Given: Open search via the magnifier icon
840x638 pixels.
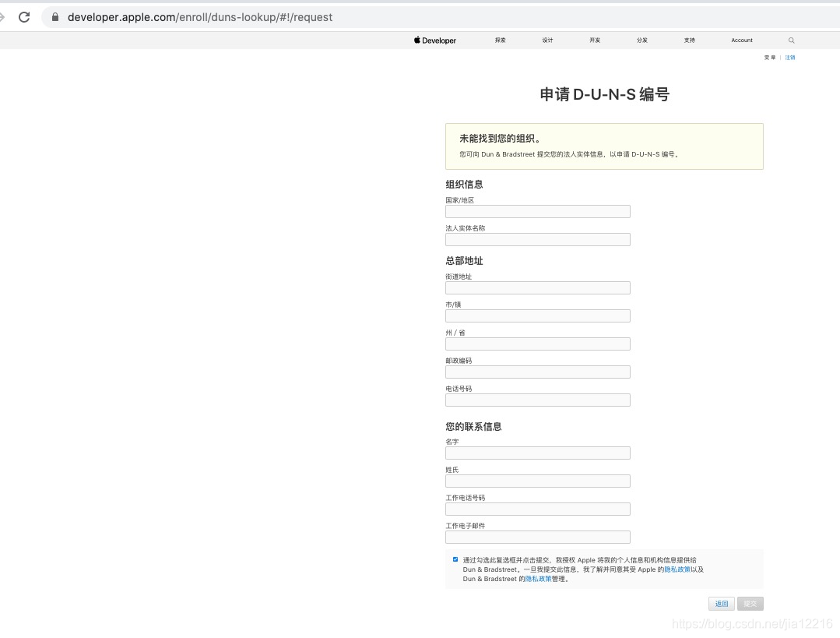Looking at the screenshot, I should (x=791, y=40).
